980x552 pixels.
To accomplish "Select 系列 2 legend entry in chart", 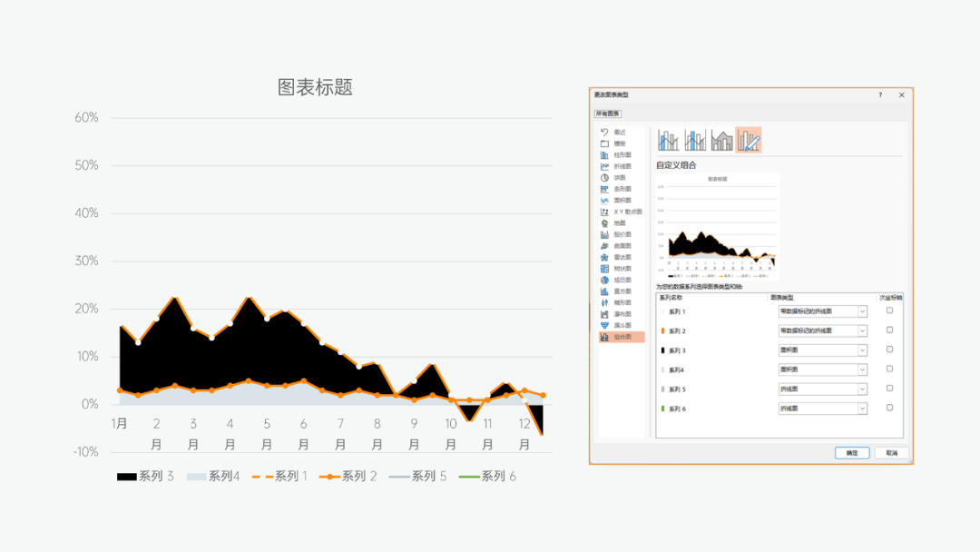I will tap(348, 477).
